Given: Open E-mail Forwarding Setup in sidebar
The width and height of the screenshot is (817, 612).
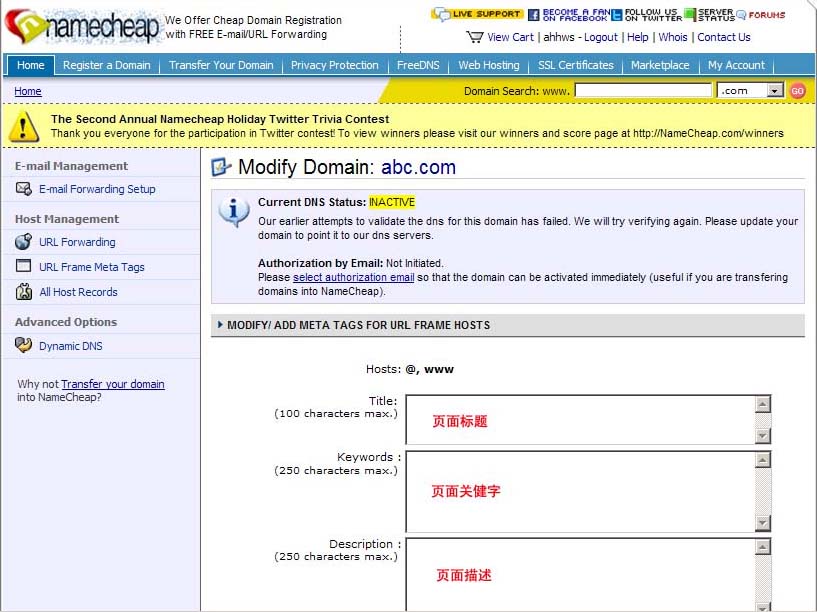Looking at the screenshot, I should click(97, 189).
